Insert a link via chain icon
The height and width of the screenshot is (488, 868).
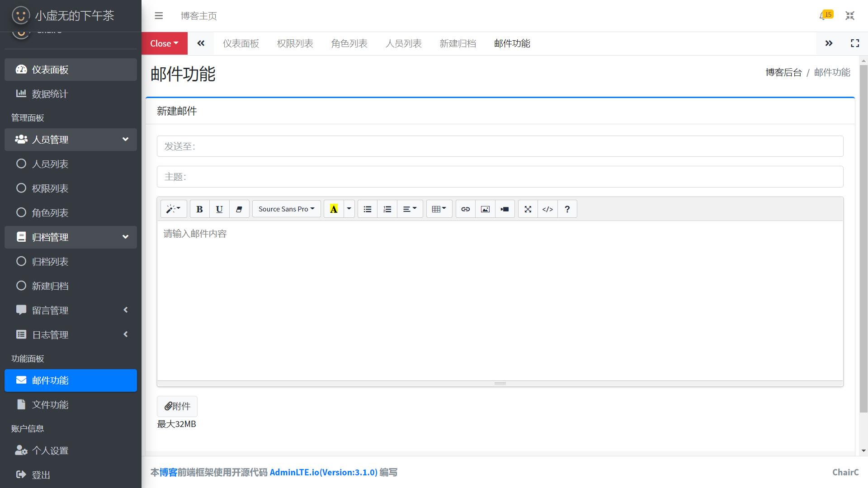click(x=465, y=209)
